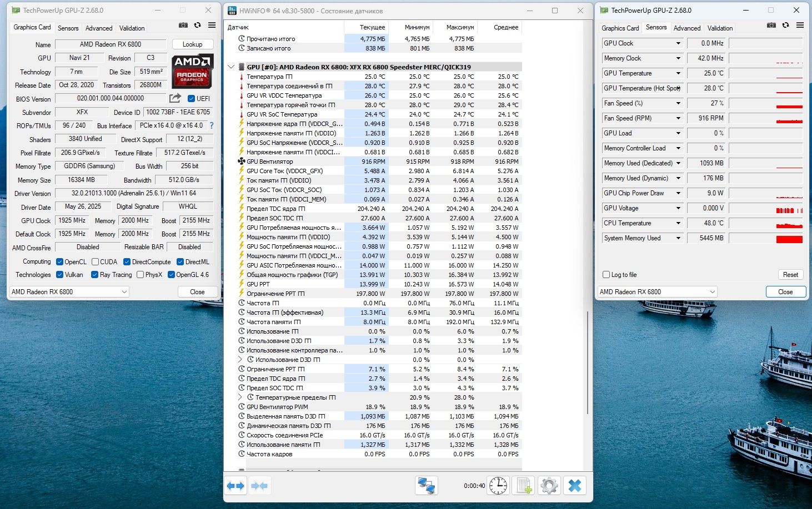The image size is (812, 509).
Task: Click the Среднее column header
Action: [500, 27]
